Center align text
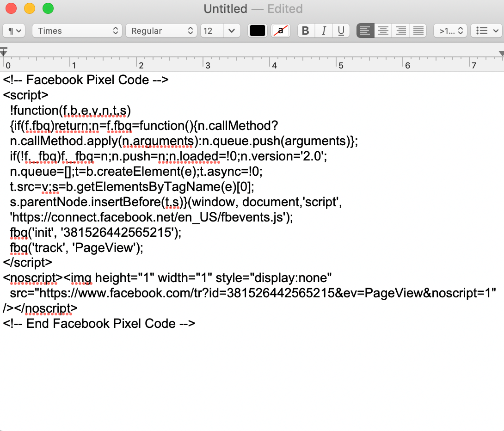 click(383, 31)
